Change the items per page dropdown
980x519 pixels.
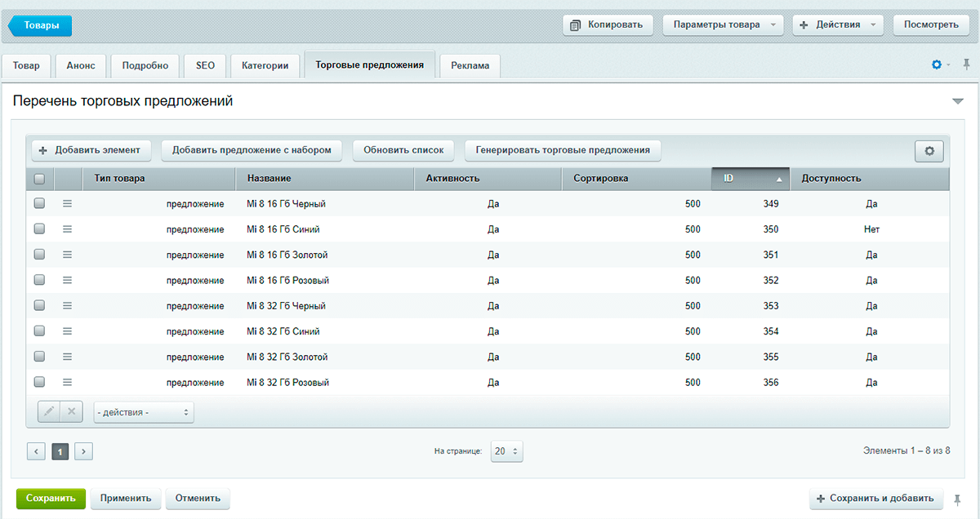coord(506,451)
